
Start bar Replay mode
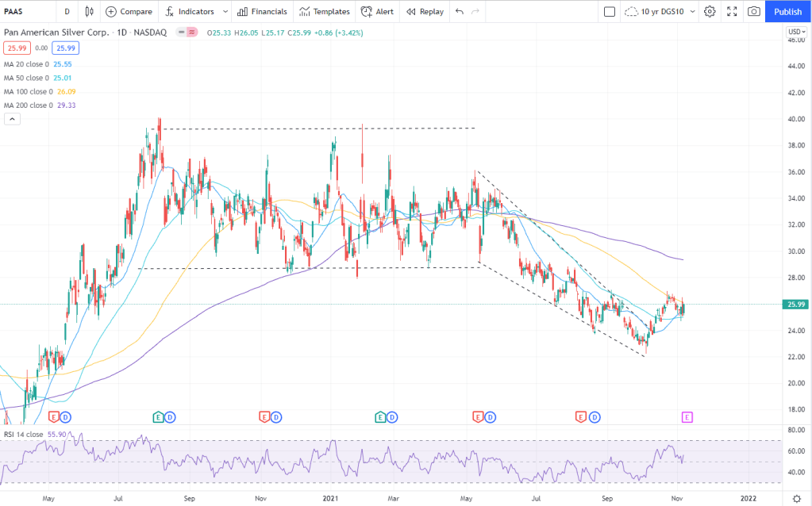(x=425, y=12)
